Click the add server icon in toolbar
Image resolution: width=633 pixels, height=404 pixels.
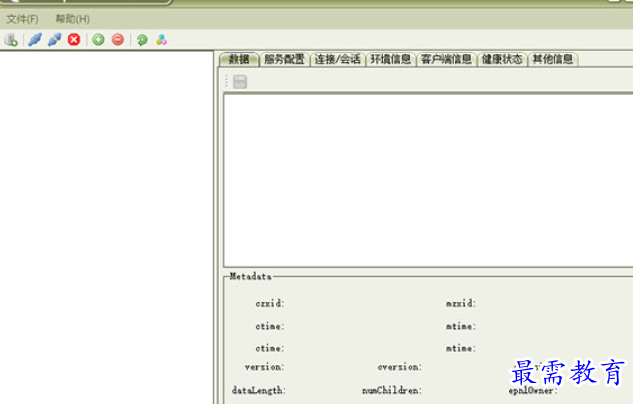11,40
